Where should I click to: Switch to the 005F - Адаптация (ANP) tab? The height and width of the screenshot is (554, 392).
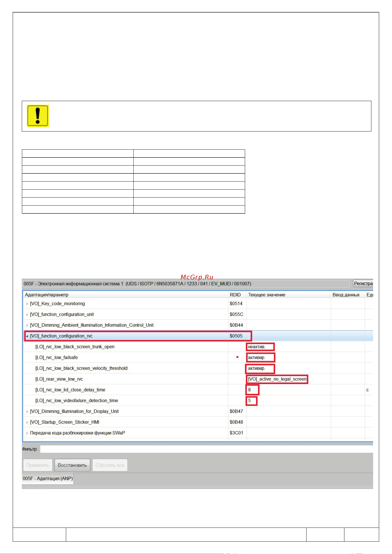click(48, 478)
